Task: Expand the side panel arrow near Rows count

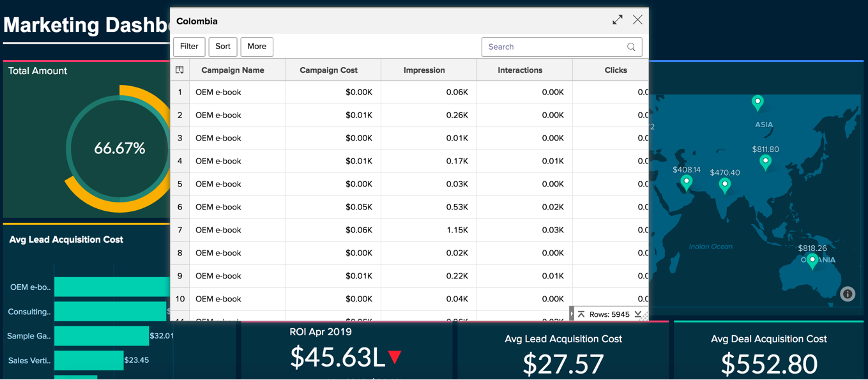Action: pyautogui.click(x=572, y=314)
